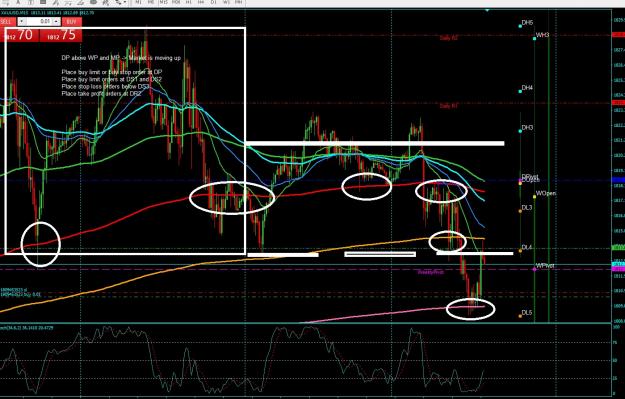Click the BUY button in one-click trading panel
Screen dimensions: 625x399
72,22
